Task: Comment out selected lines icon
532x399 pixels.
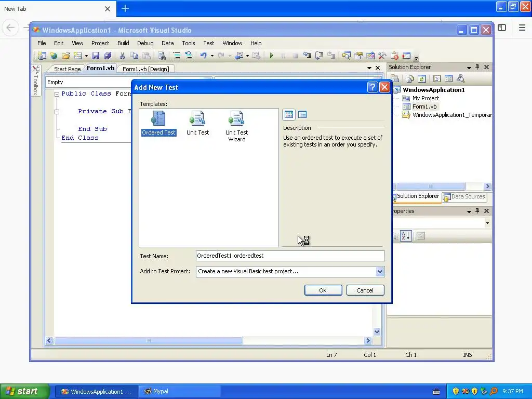Action: coord(177,56)
